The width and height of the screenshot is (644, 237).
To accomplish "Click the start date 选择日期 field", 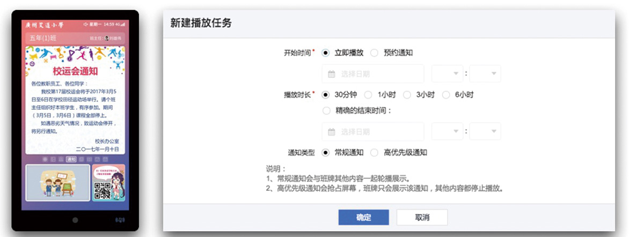I will click(373, 74).
